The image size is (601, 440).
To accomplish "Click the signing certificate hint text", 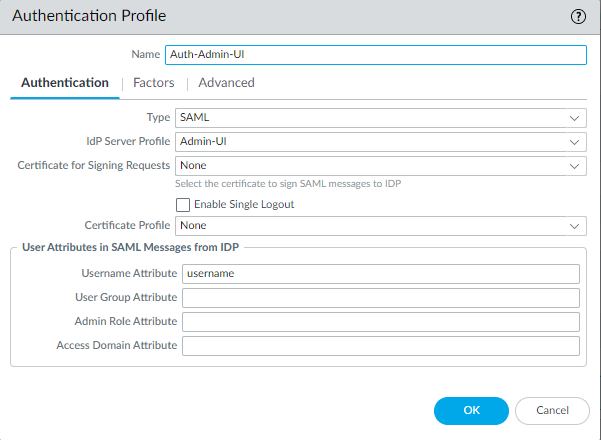I will pos(289,184).
